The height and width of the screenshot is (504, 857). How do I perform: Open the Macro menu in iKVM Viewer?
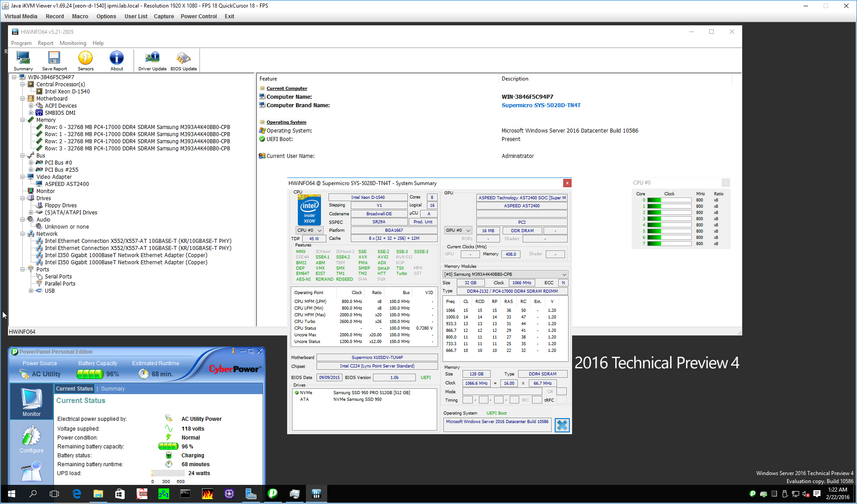(x=80, y=16)
